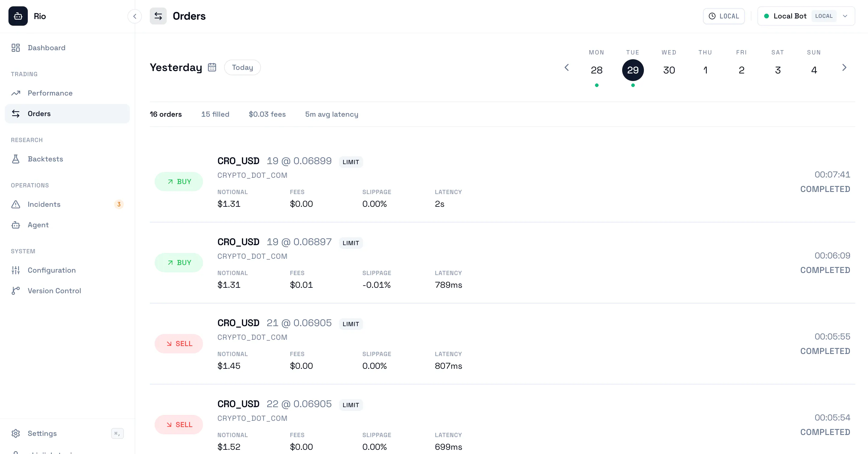Click BUY badge of order at 0.06897
Viewport: 868px width, 454px height.
coord(178,262)
